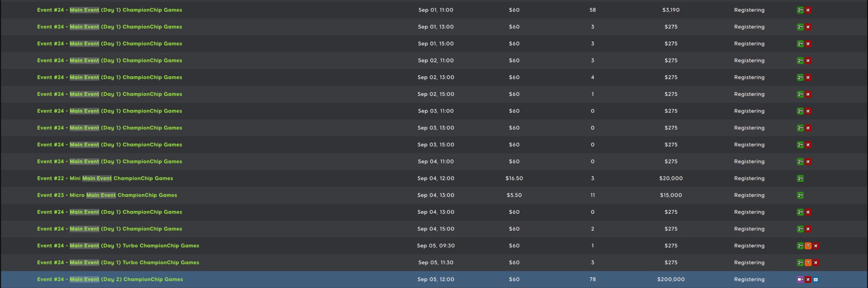Select the Main Event row with 58 entrants

434,10
